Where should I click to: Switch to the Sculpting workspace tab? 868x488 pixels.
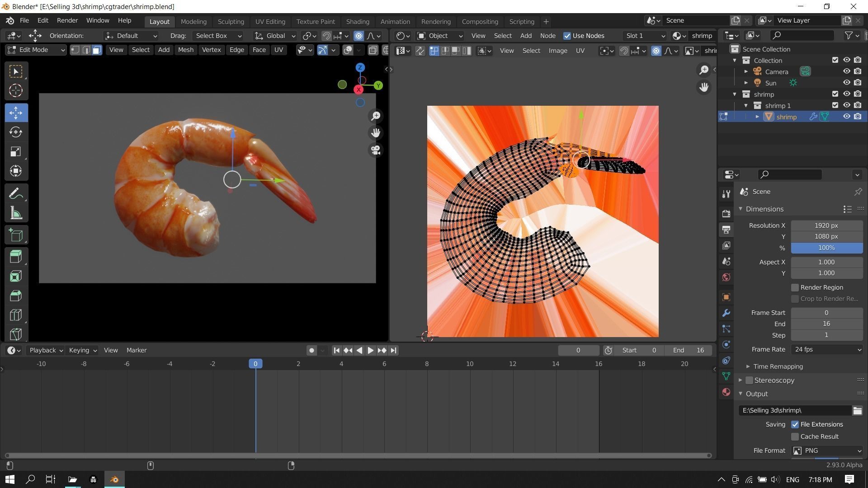[x=231, y=22]
